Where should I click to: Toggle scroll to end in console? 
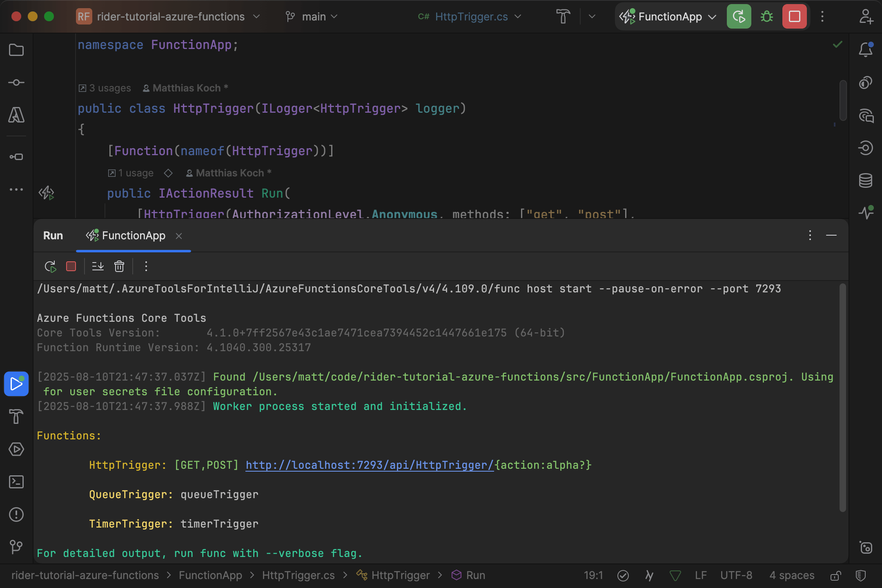[x=98, y=267]
